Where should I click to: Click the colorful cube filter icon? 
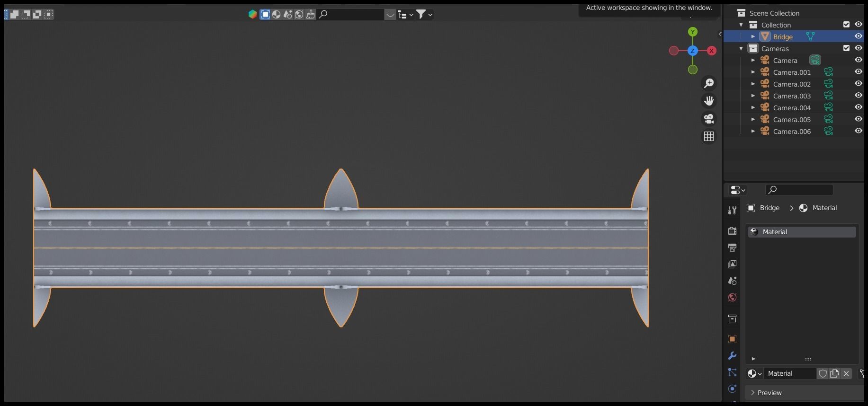[253, 14]
